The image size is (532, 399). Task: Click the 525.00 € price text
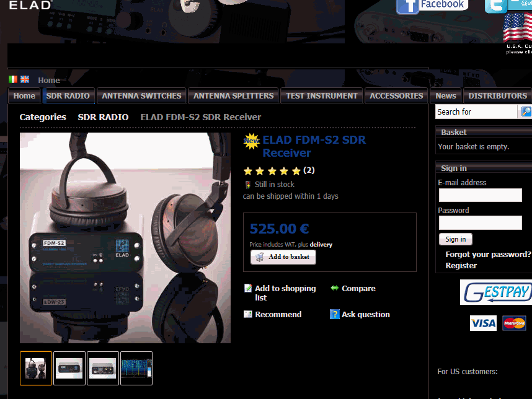(x=279, y=229)
